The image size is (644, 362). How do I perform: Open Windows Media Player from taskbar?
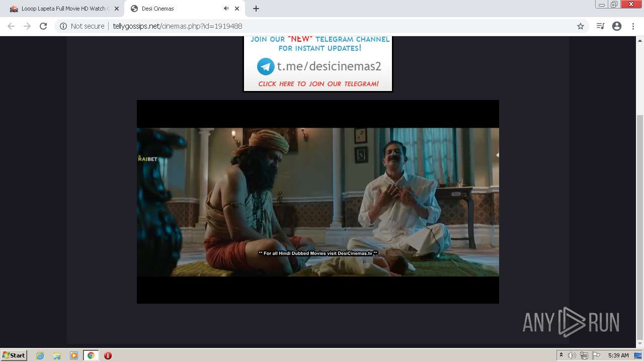[74, 355]
